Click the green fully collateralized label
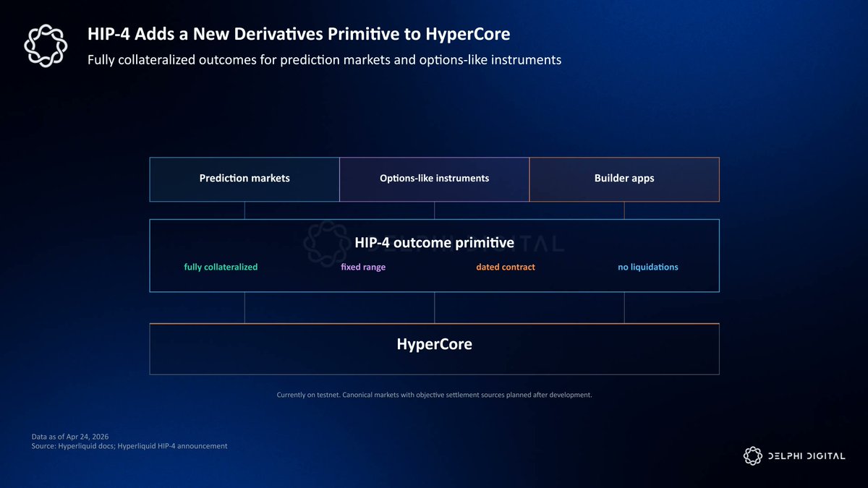 (221, 267)
